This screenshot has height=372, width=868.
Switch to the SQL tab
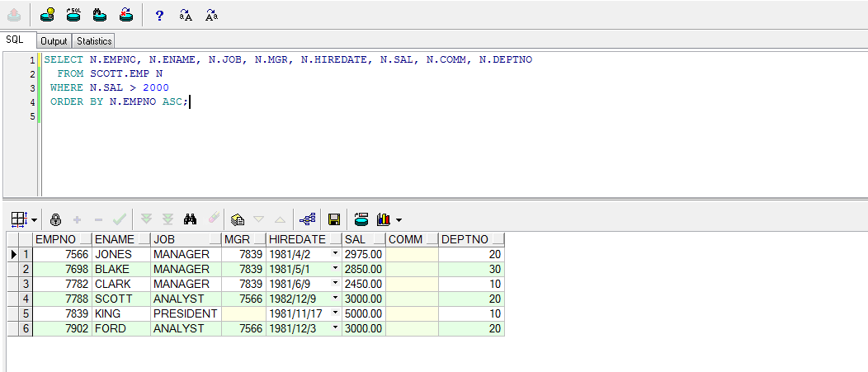click(14, 40)
